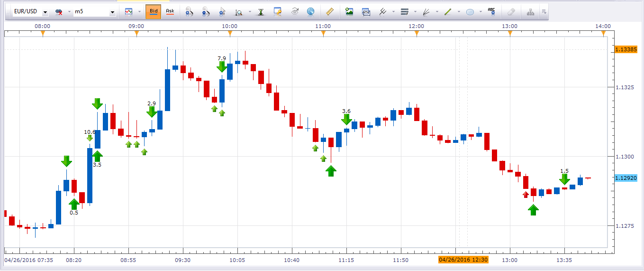Click the orange 10:00 time marker on the top axis
644x271 pixels.
[230, 33]
